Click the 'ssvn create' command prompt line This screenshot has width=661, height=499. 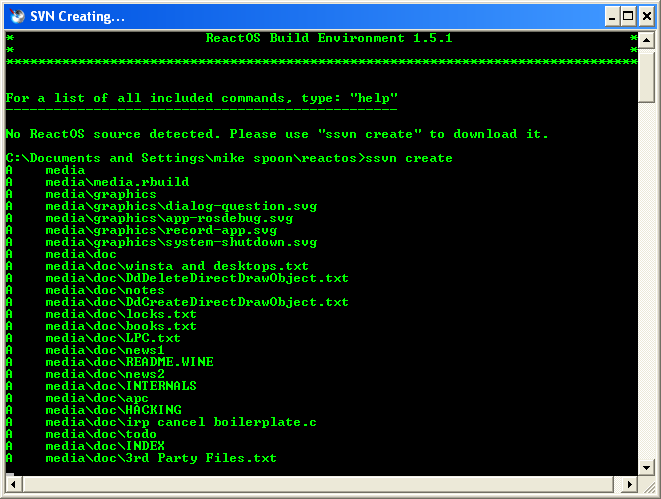pyautogui.click(x=229, y=158)
